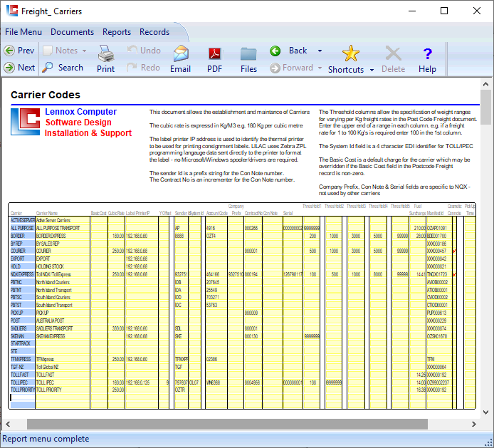The width and height of the screenshot is (494, 448).
Task: Toggle the red check mark in NQXEXPRESS row
Action: coord(454,275)
